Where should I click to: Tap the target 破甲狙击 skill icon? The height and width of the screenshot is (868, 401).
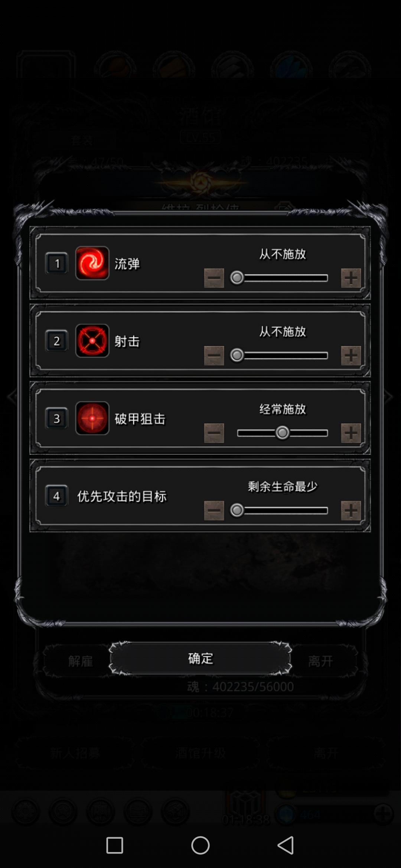click(92, 418)
